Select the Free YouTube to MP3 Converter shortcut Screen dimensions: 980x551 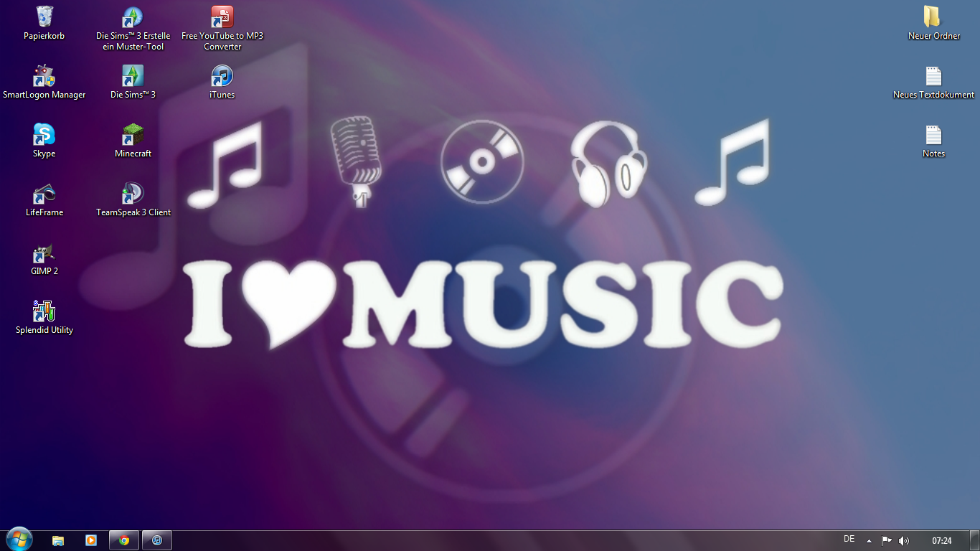[222, 17]
